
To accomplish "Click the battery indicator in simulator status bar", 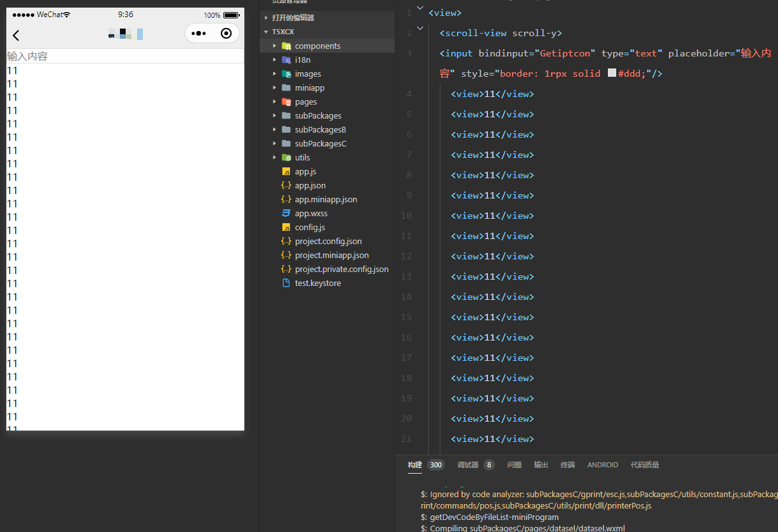I will point(231,15).
